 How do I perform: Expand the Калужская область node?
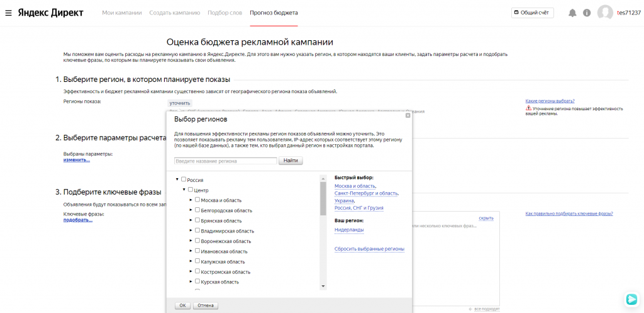click(x=191, y=261)
